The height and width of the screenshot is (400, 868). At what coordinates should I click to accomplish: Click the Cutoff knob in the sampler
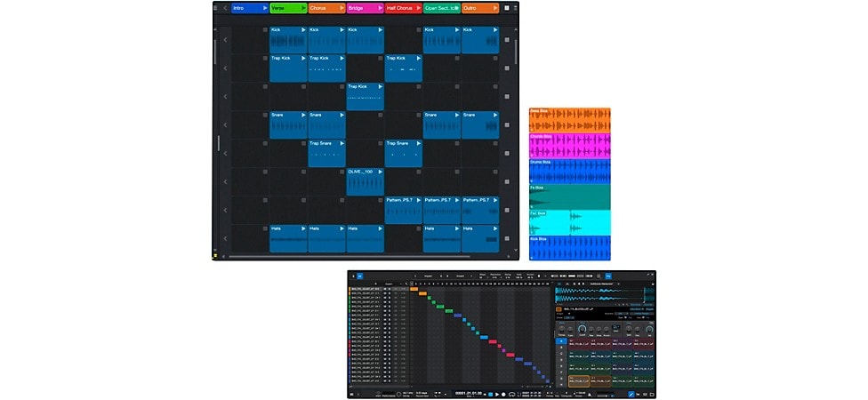coord(582,329)
